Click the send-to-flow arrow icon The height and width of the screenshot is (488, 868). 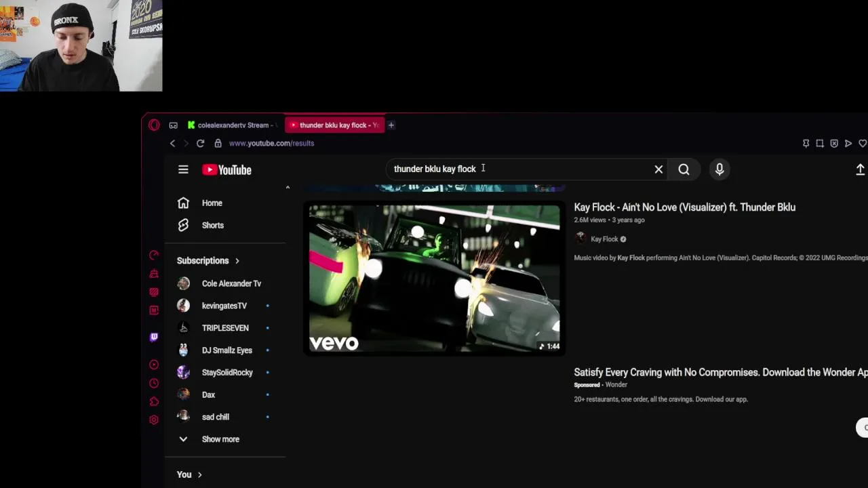pyautogui.click(x=848, y=144)
